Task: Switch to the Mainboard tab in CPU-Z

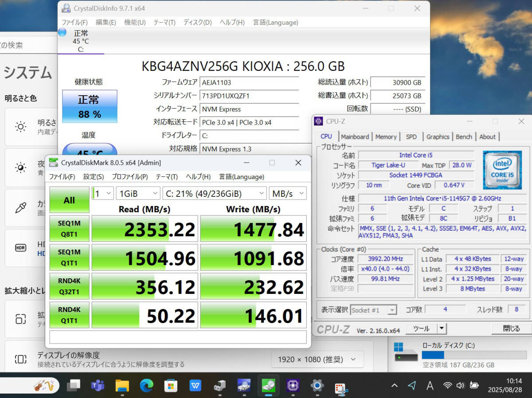Action: tap(355, 137)
